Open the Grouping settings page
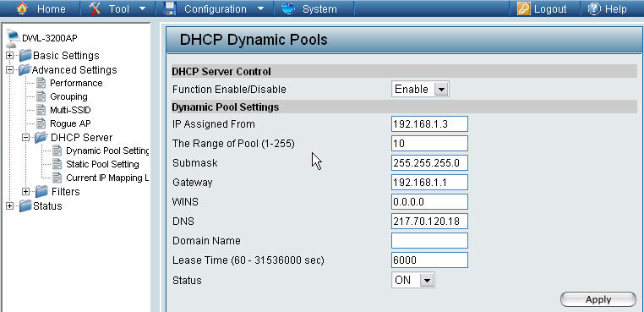Image resolution: width=644 pixels, height=312 pixels. point(68,97)
